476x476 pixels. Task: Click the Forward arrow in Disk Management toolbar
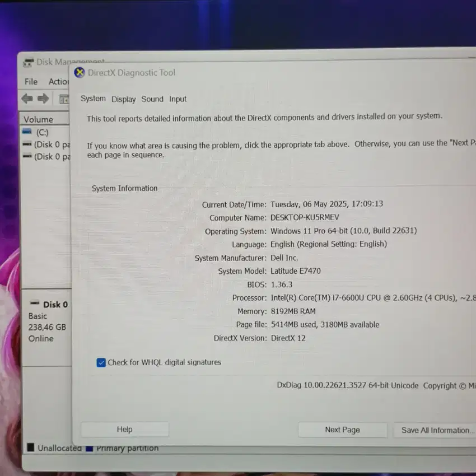click(43, 99)
